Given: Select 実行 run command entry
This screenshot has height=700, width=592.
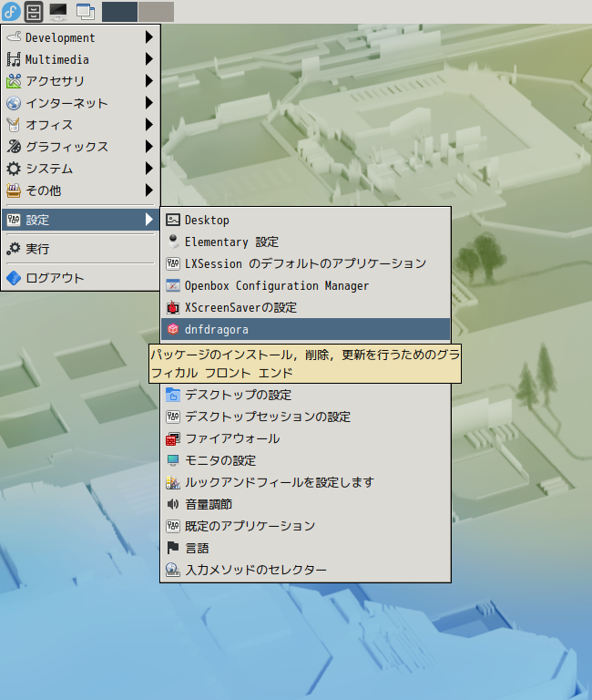Looking at the screenshot, I should tap(80, 249).
